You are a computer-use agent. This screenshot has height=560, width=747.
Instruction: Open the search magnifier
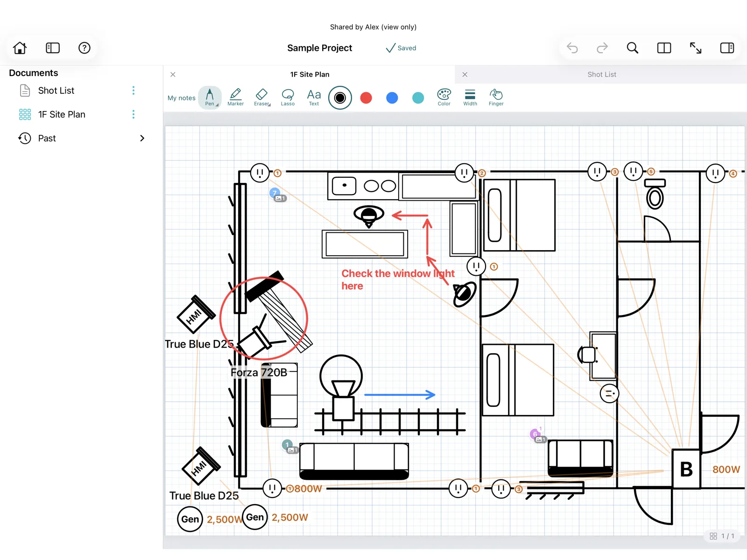(633, 48)
